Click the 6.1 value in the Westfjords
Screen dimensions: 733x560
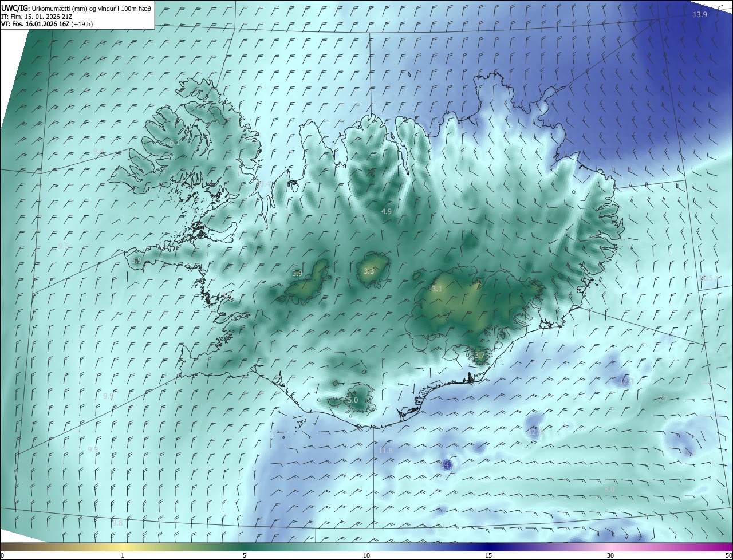click(x=174, y=142)
